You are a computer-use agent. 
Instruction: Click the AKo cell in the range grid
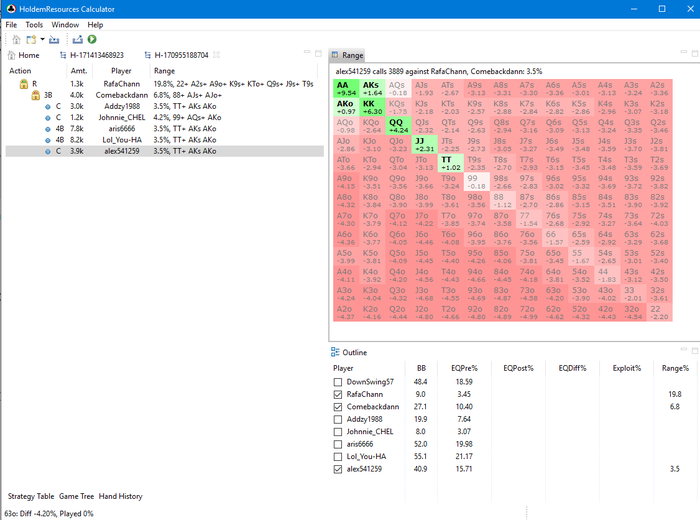pos(346,107)
